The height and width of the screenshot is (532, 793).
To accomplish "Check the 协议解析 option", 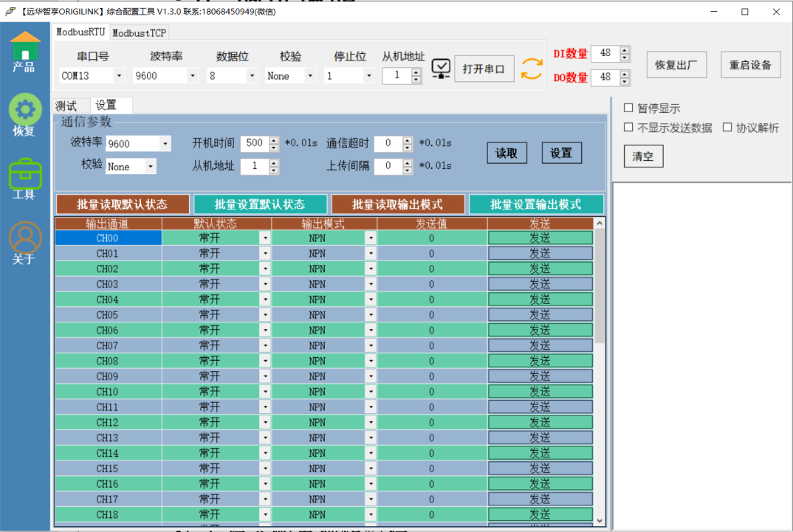I will click(727, 128).
